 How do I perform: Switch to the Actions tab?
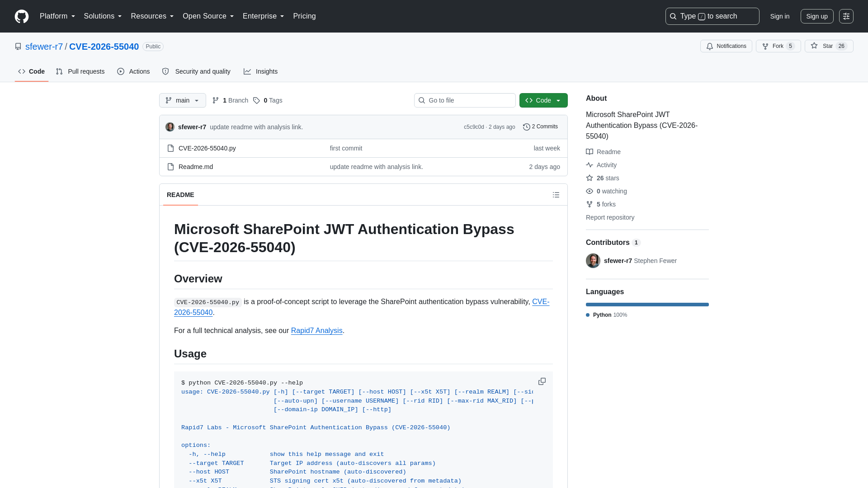pyautogui.click(x=133, y=71)
